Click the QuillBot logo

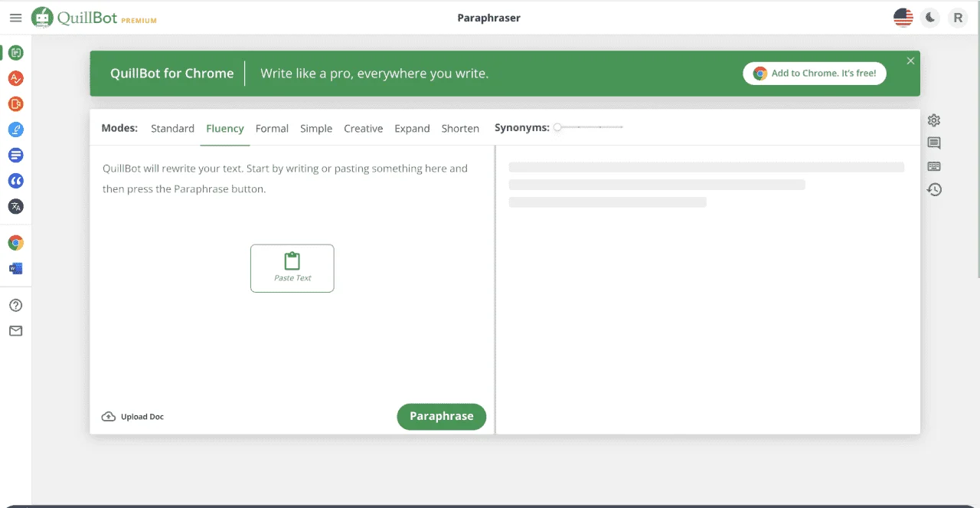(x=75, y=18)
